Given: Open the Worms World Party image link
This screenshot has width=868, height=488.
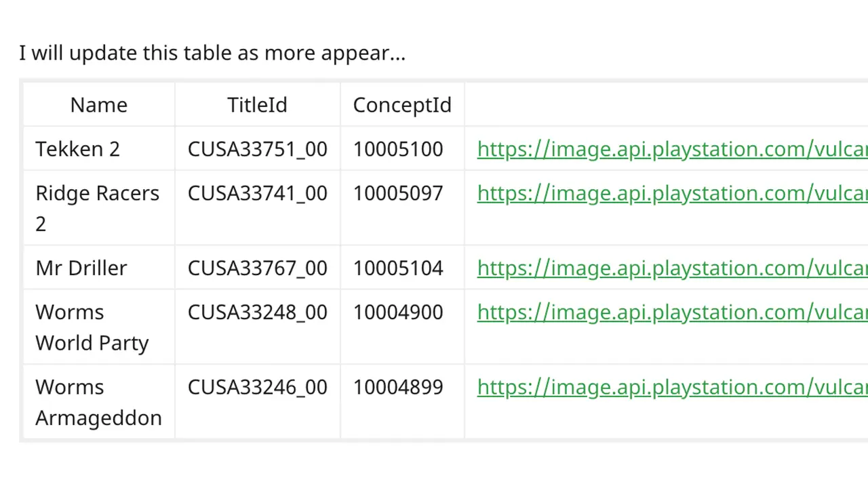Looking at the screenshot, I should [671, 312].
